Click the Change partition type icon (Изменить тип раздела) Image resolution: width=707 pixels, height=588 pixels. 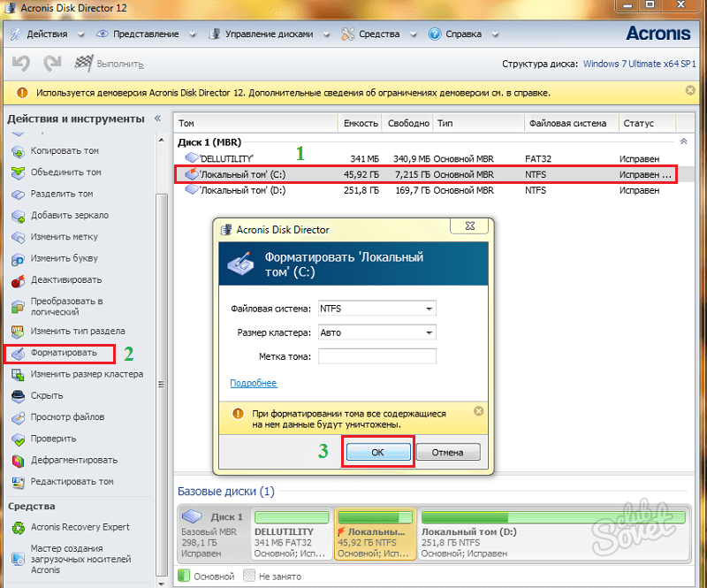pyautogui.click(x=18, y=332)
